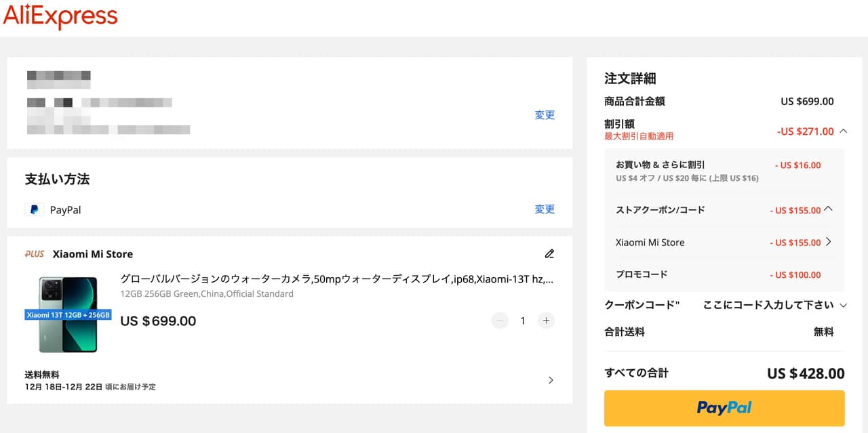
Task: Collapse the ストアクーポン/コード section
Action: coord(828,209)
